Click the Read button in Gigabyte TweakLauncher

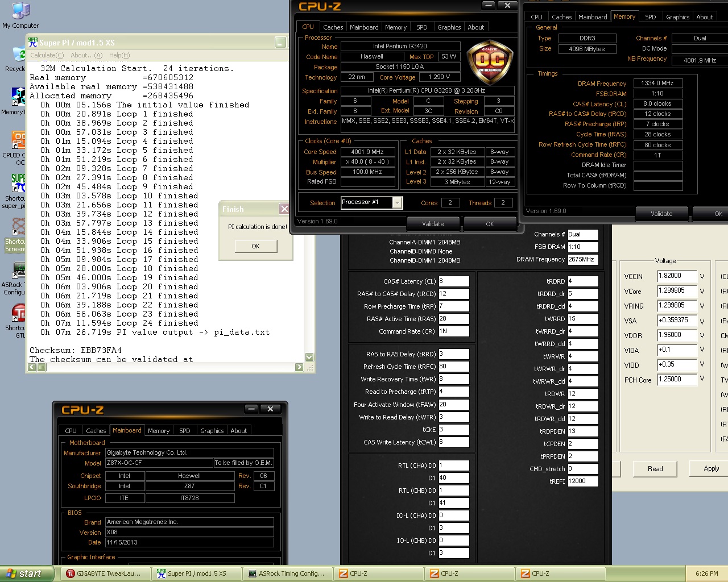coord(655,469)
